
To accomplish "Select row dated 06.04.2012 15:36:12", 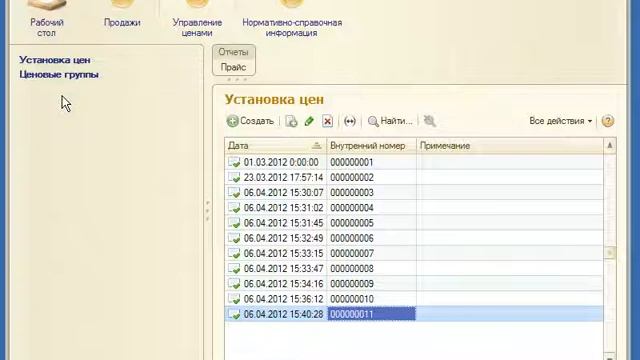I will pos(413,299).
